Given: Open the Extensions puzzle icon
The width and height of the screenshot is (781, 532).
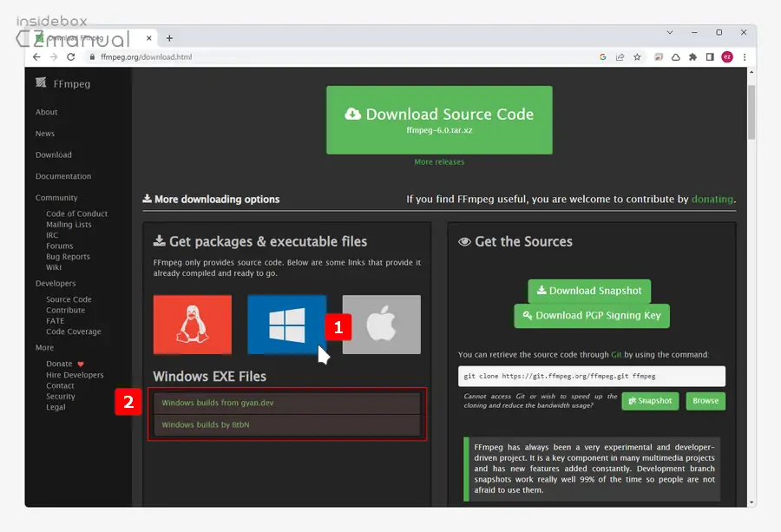Looking at the screenshot, I should point(692,56).
